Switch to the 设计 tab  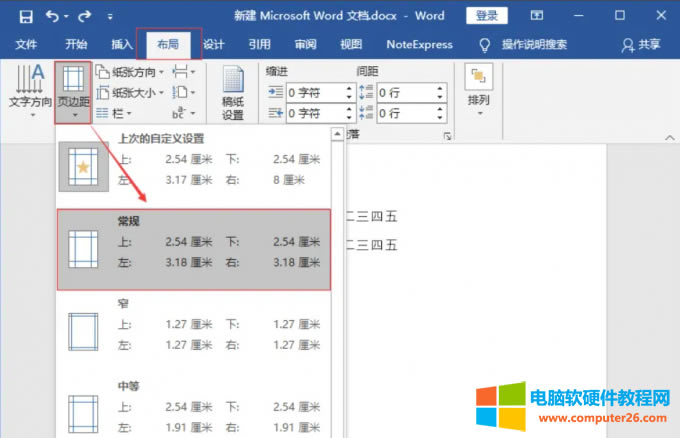tap(214, 44)
